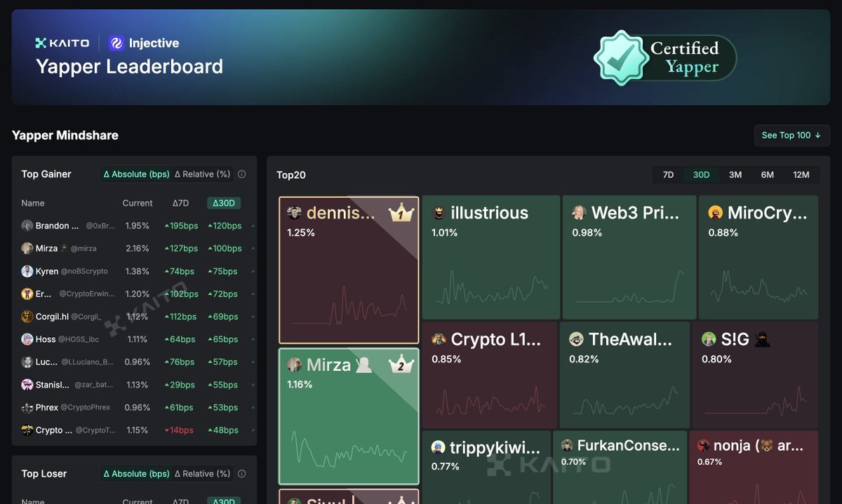Click the 195bps Δ7D value

point(181,226)
